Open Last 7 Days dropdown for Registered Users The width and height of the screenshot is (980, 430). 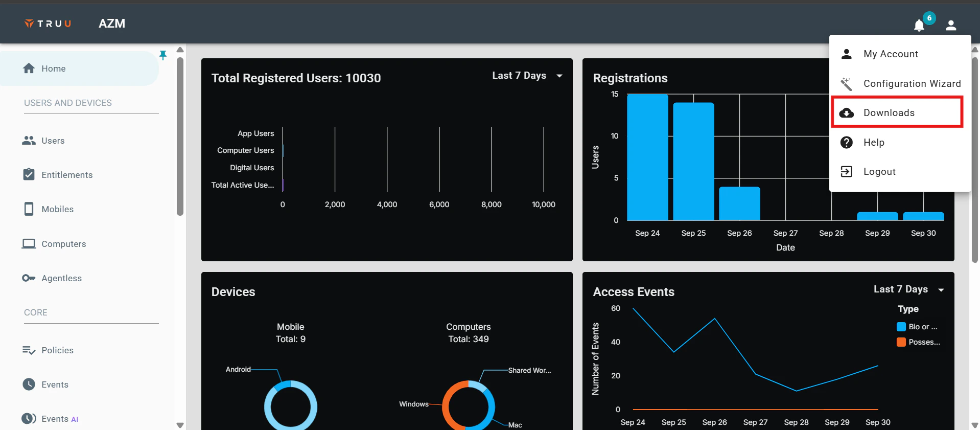527,75
